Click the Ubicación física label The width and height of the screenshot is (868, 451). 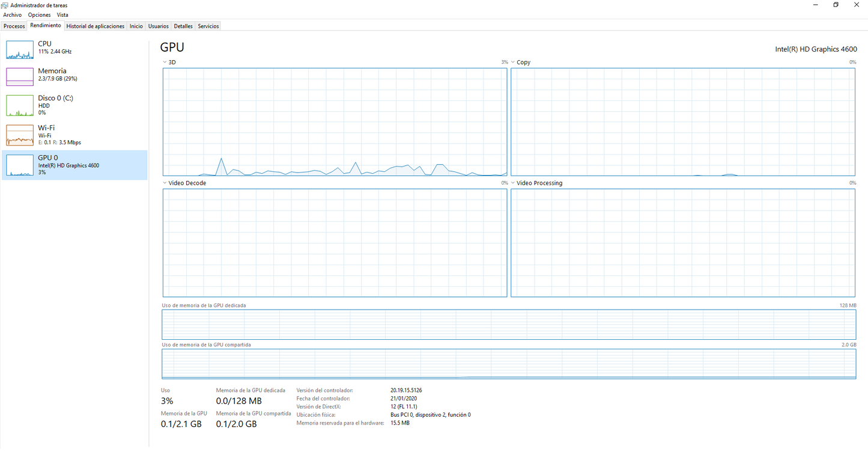316,415
